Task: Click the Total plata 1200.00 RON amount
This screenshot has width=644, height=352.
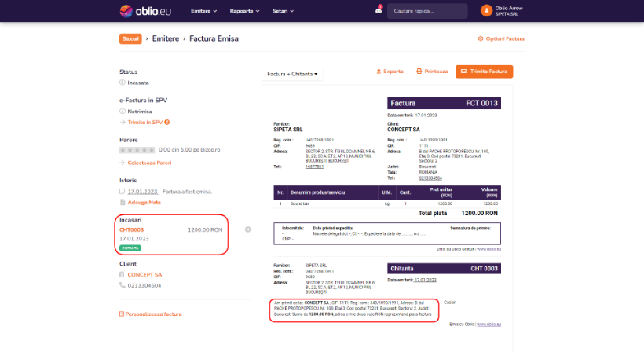Action: [x=479, y=213]
